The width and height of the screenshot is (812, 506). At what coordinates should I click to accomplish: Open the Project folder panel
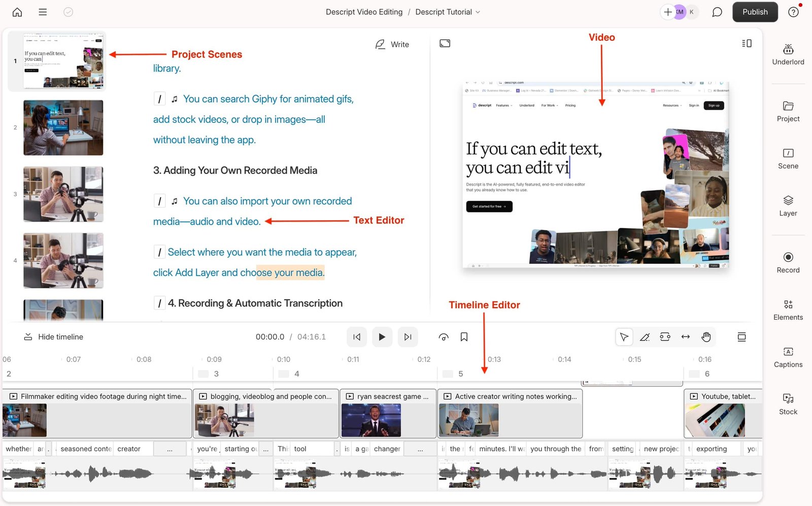pos(788,112)
